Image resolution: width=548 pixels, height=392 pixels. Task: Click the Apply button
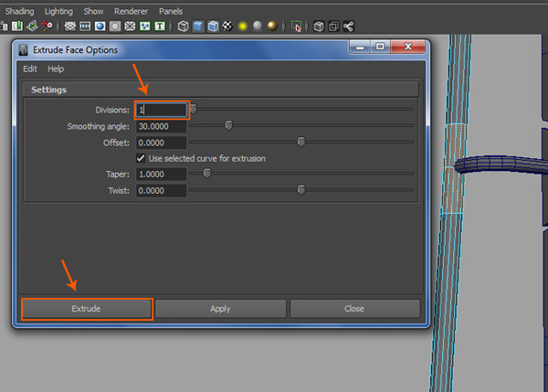pos(220,309)
